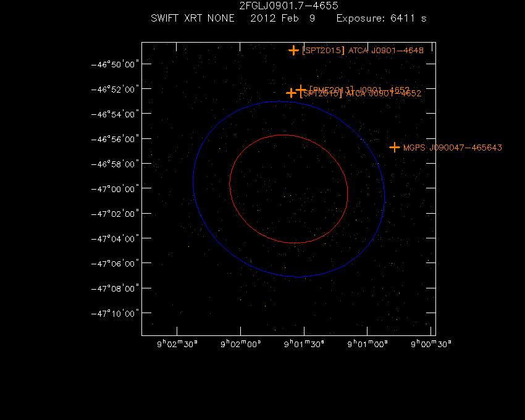Click the date 2012 Feb 9
The image size is (525, 420).
pos(283,18)
